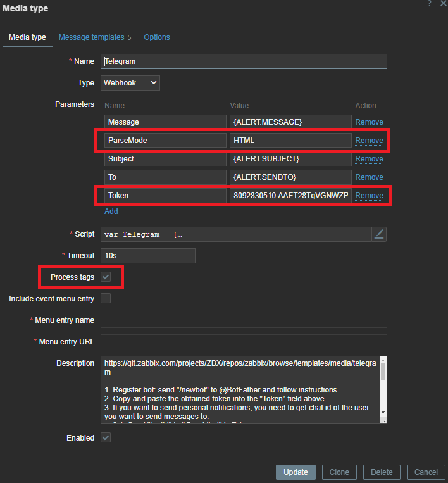448x483 pixels.
Task: Click the Delete button
Action: (x=382, y=472)
